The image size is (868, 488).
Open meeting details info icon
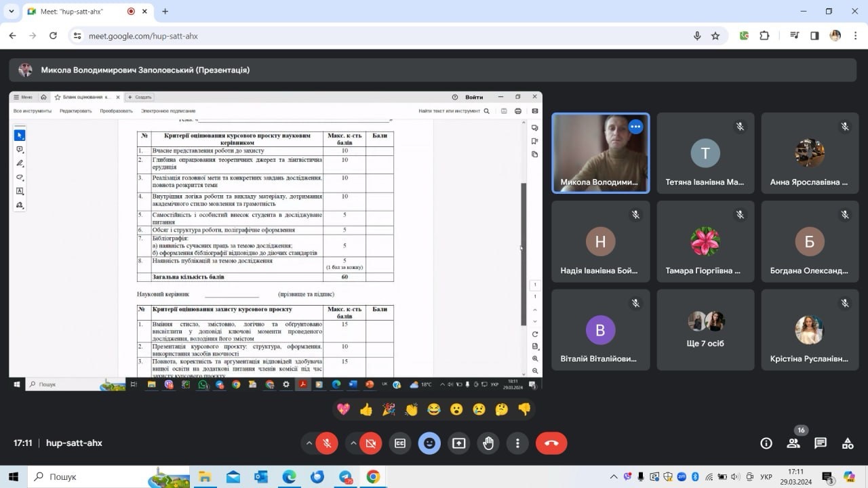click(x=766, y=443)
